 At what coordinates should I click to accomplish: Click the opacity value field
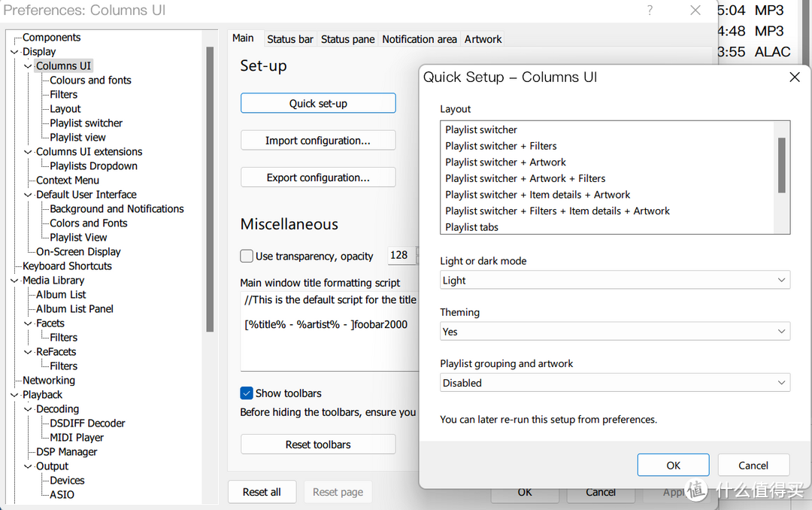(401, 255)
